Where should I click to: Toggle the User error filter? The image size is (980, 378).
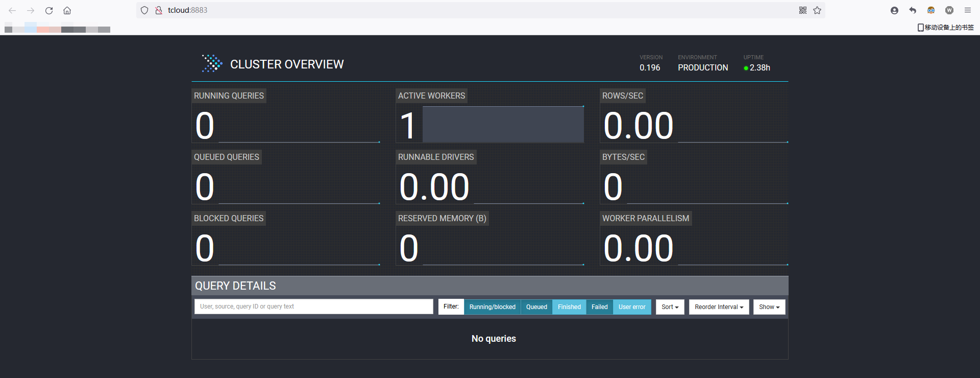click(632, 307)
